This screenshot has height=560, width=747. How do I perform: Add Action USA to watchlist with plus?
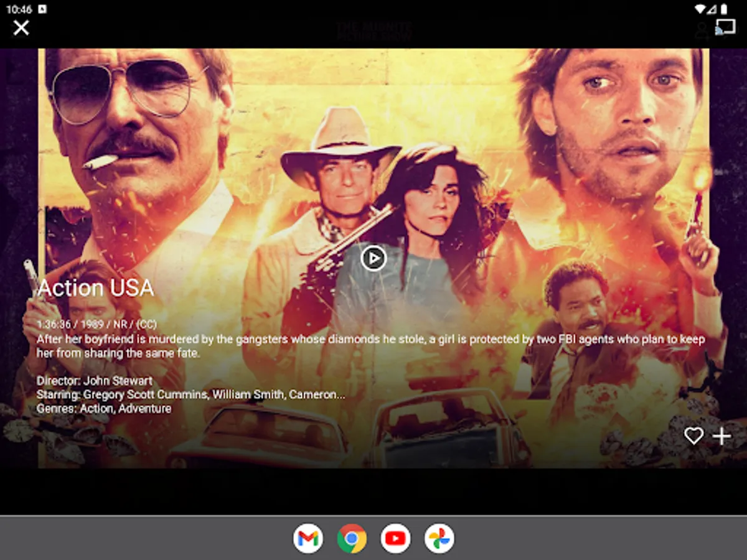pyautogui.click(x=721, y=436)
